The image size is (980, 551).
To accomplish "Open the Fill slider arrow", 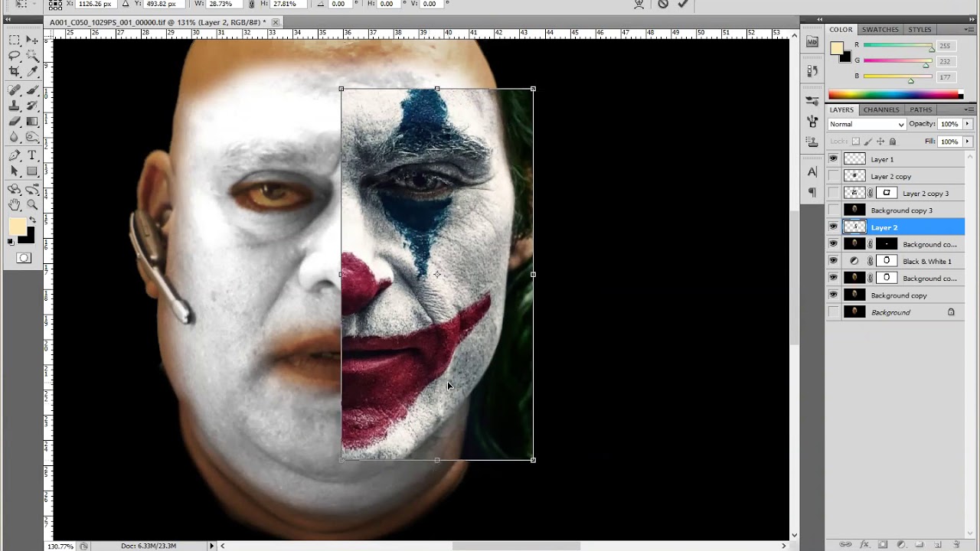I will click(x=967, y=142).
